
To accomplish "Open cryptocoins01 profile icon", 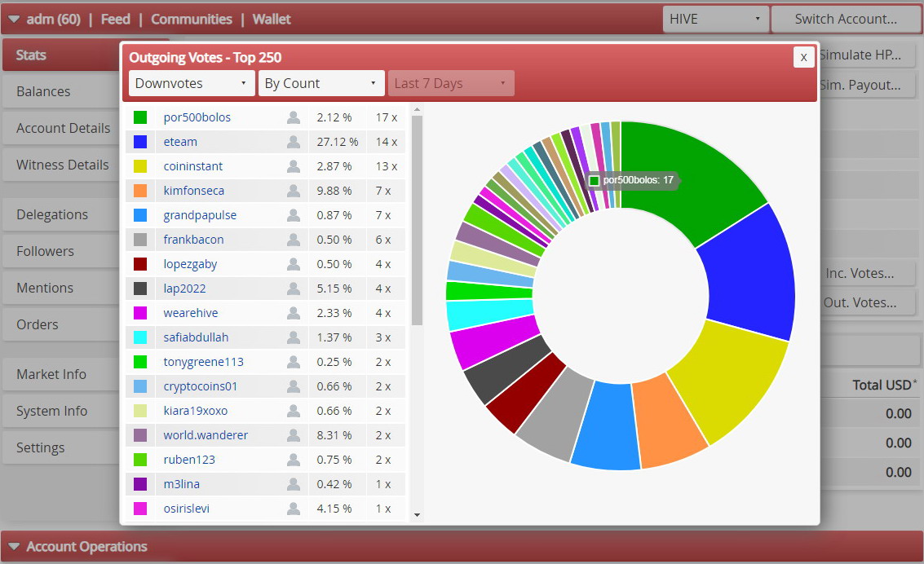I will (x=293, y=386).
